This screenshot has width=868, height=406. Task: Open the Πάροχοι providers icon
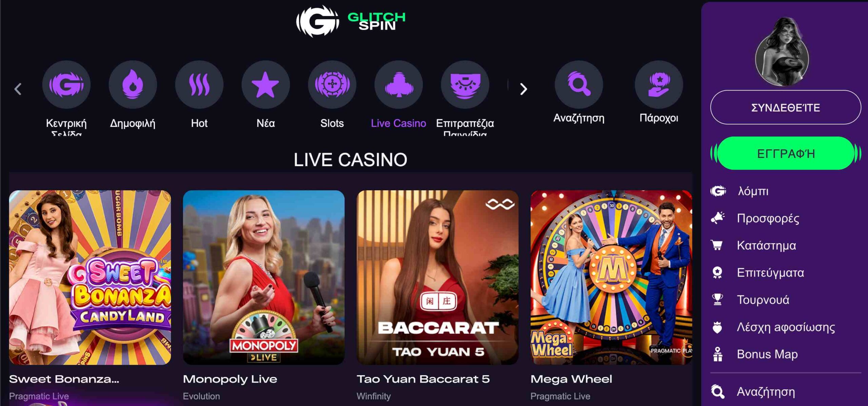659,84
